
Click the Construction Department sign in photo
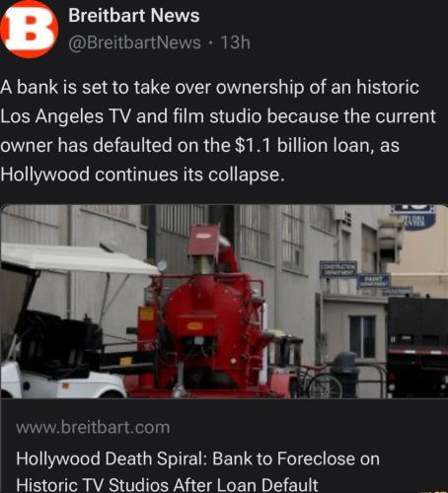pos(338,269)
